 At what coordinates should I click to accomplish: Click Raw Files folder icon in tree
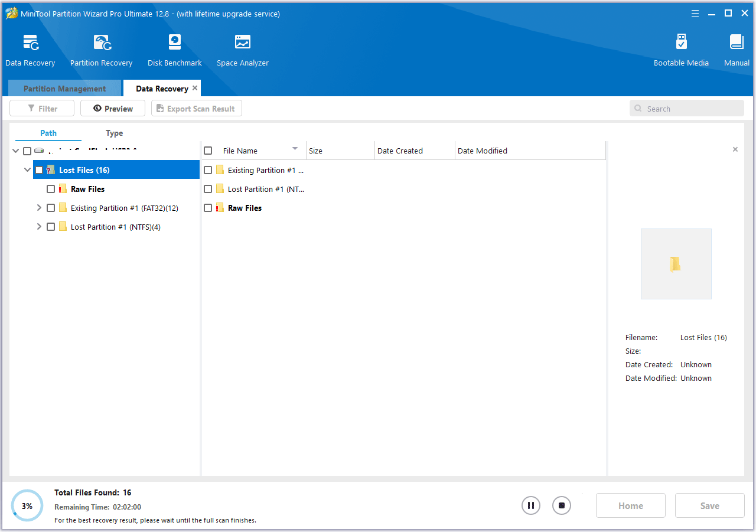(63, 189)
